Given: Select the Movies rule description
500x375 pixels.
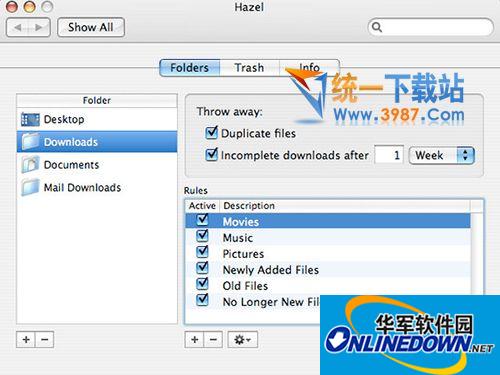Looking at the screenshot, I should point(241,222).
